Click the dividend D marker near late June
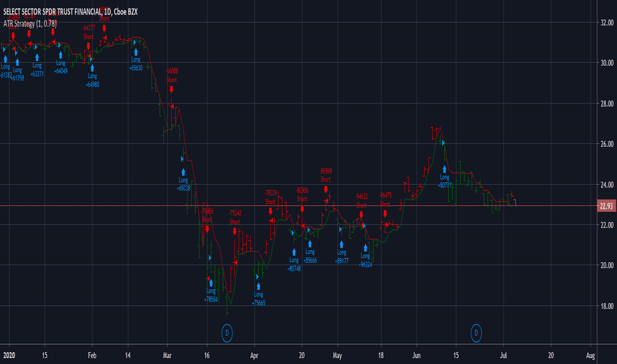The image size is (617, 364). pos(476,333)
